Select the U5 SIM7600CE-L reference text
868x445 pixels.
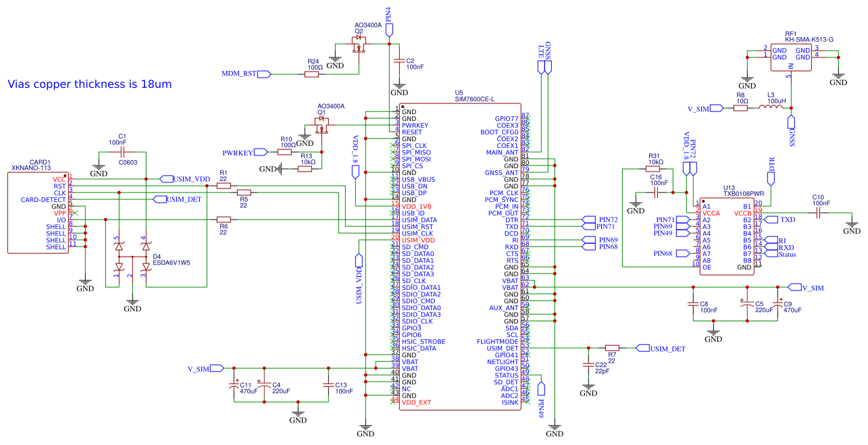pyautogui.click(x=459, y=93)
